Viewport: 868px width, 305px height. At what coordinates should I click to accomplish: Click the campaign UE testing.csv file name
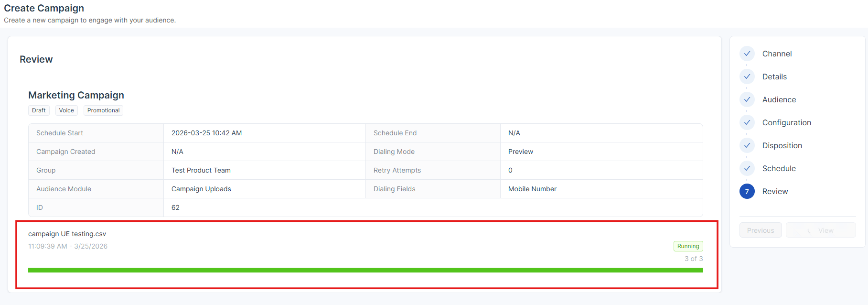[x=67, y=234]
